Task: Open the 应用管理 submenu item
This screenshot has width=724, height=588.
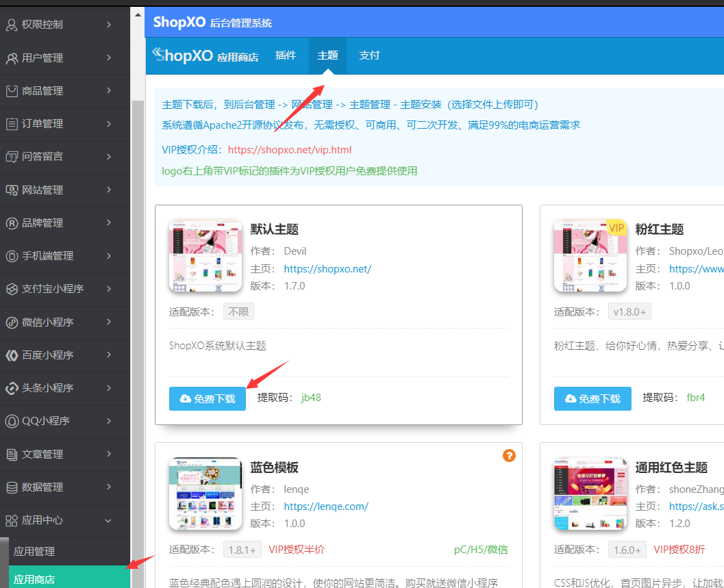Action: tap(69, 552)
